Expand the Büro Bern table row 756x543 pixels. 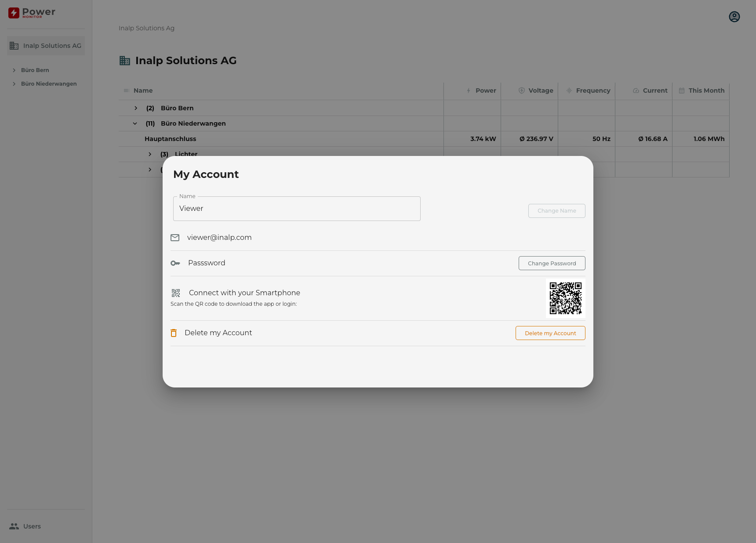[136, 108]
